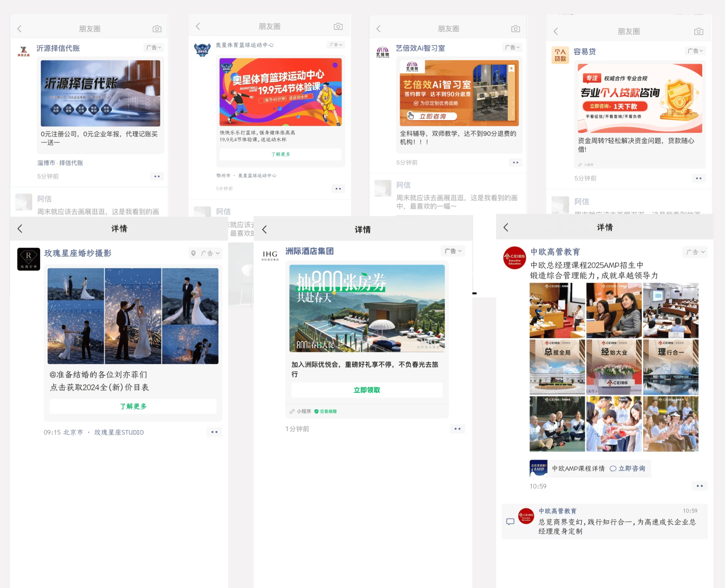Viewport: 725px width, 588px height.
Task: Open more-options dots under 玫瑰星座 post
Action: coord(214,432)
